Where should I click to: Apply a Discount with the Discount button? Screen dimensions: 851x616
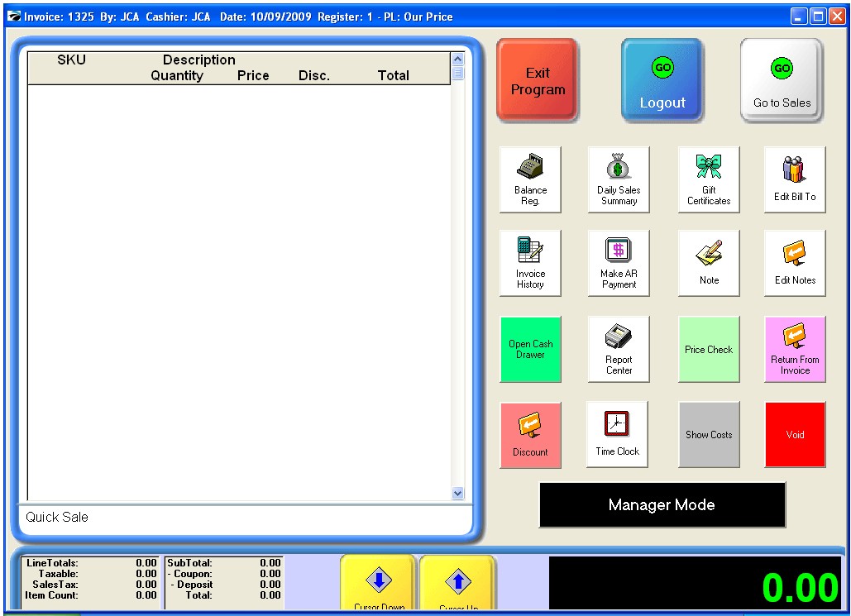click(x=530, y=434)
